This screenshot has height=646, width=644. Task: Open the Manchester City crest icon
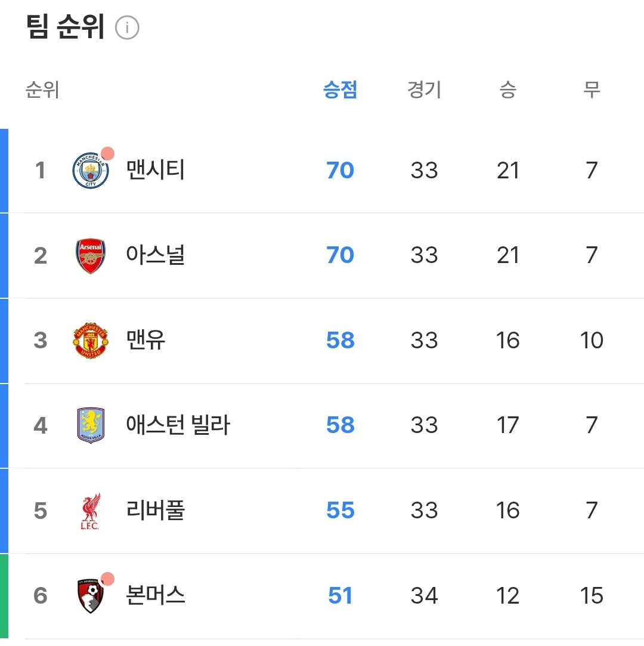(x=91, y=171)
